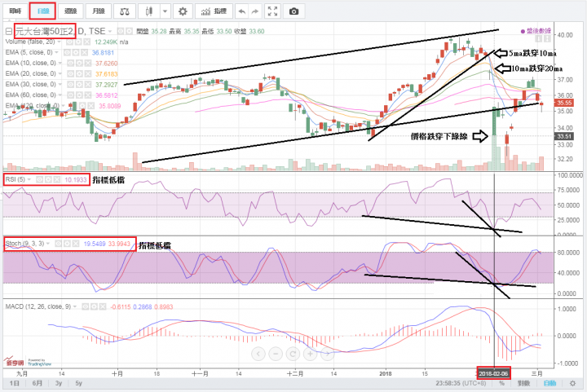The image size is (587, 392).
Task: Remove the RSI indicator
Action: click(x=56, y=180)
